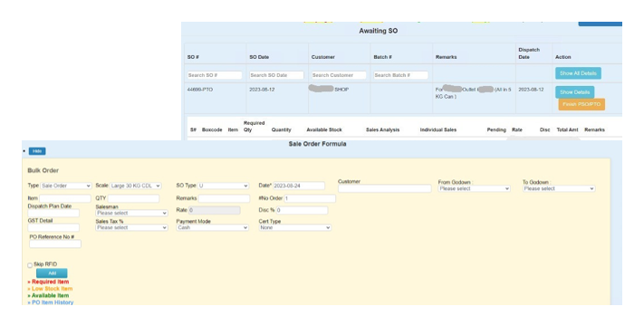Image resolution: width=644 pixels, height=335 pixels.
Task: Open the PO Item History link
Action: [53, 302]
